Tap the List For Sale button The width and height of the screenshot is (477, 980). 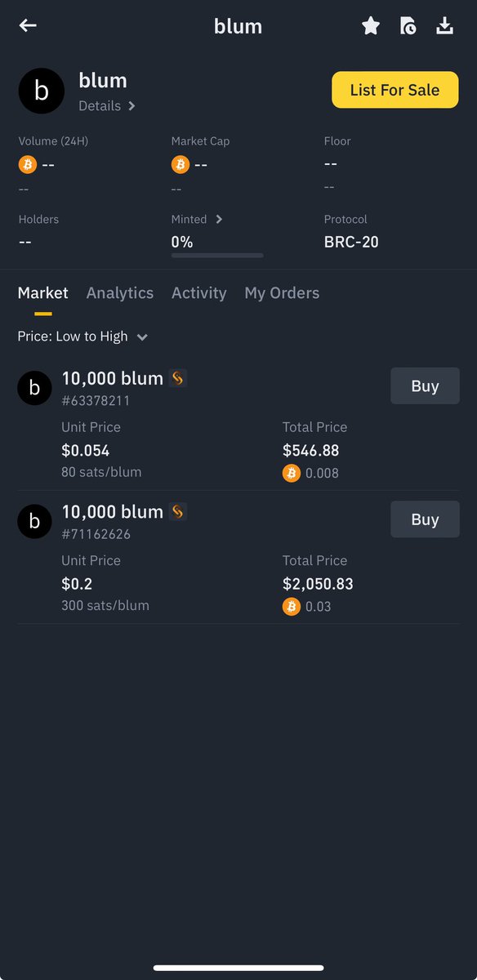395,90
